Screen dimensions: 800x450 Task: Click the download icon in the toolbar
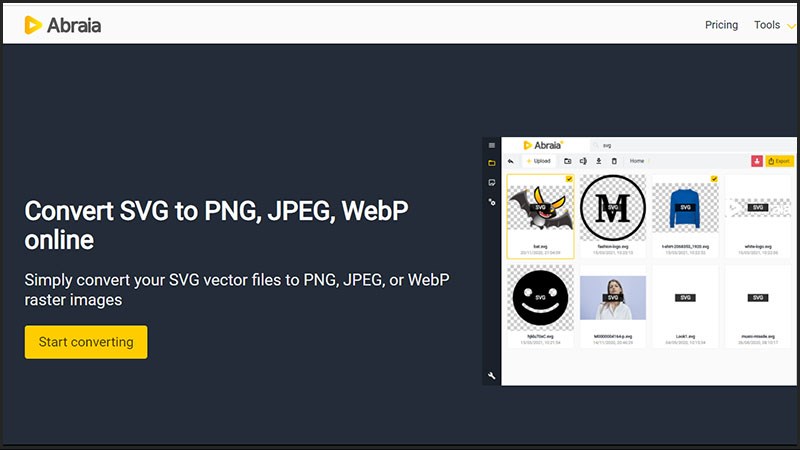598,161
